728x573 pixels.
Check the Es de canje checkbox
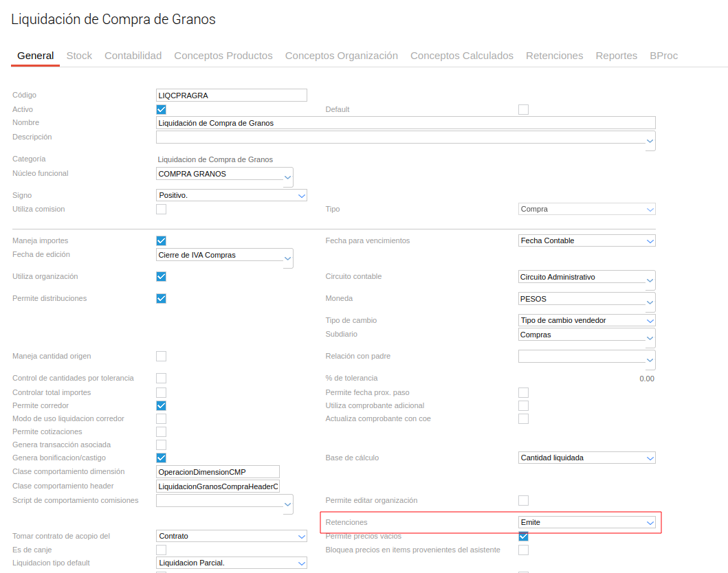point(161,550)
